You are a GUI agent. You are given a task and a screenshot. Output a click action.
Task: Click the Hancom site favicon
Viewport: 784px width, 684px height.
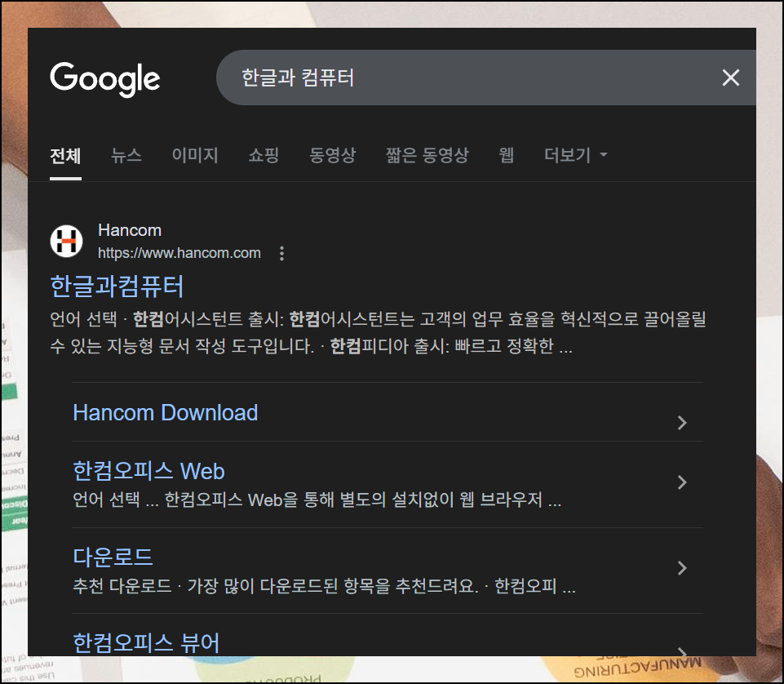point(67,241)
